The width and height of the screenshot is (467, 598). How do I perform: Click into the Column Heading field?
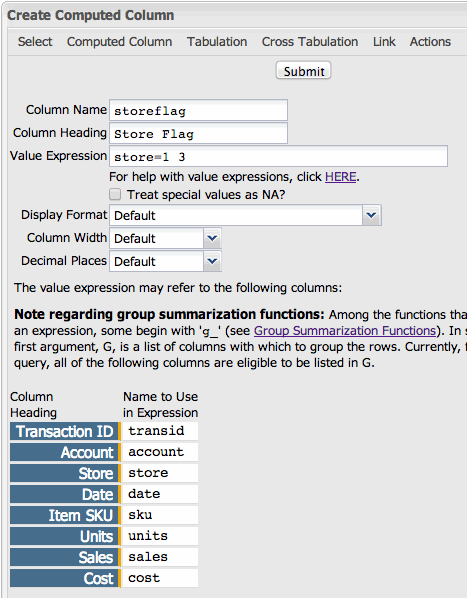click(x=198, y=133)
